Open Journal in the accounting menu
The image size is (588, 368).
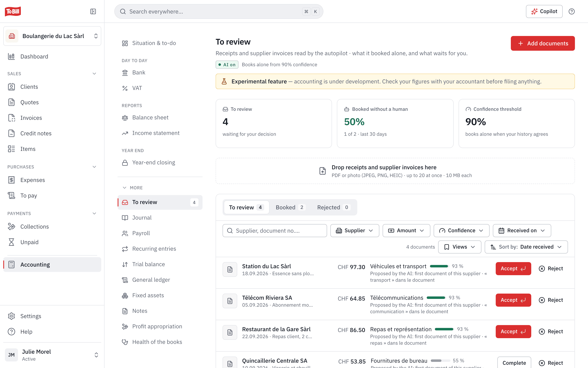click(160, 218)
